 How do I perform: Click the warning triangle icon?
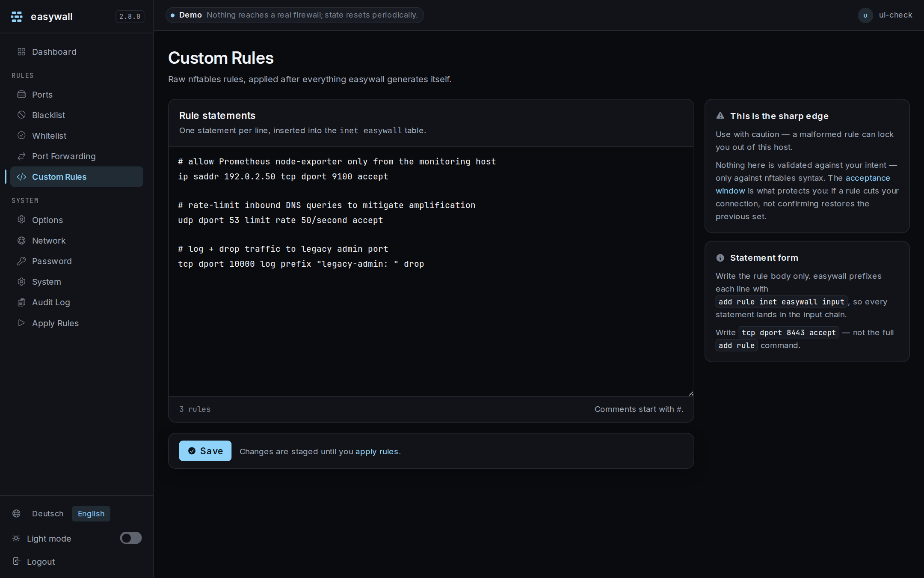720,116
